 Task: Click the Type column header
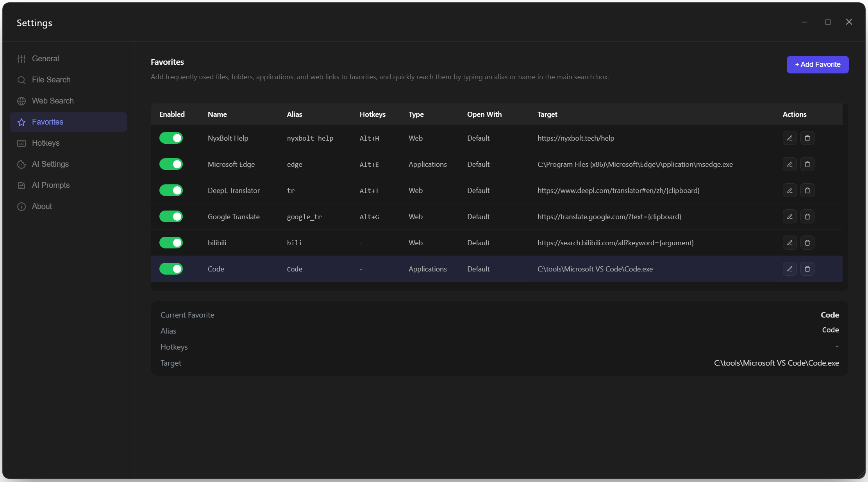[x=416, y=114]
